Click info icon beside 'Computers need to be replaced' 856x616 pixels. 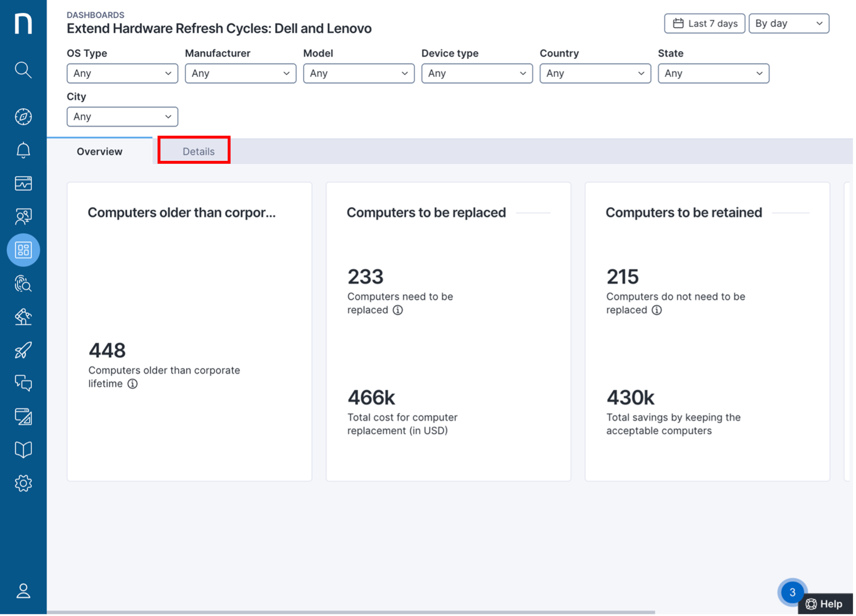(x=397, y=310)
